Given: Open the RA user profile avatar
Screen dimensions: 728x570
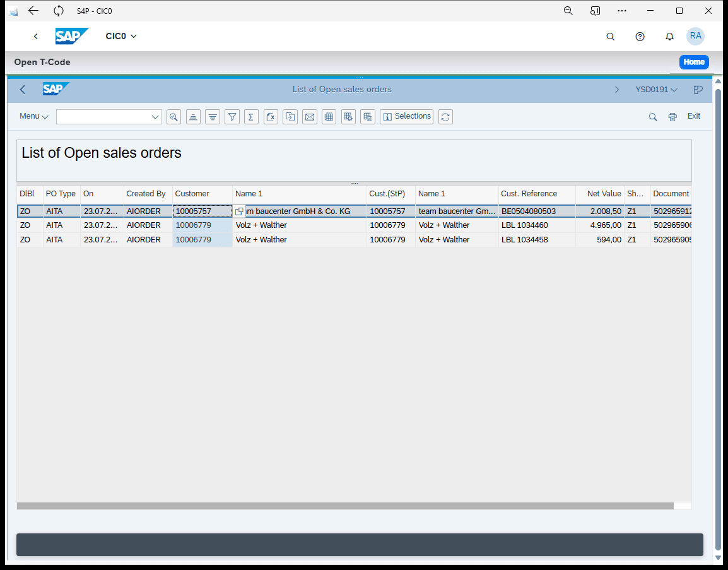Looking at the screenshot, I should point(695,36).
